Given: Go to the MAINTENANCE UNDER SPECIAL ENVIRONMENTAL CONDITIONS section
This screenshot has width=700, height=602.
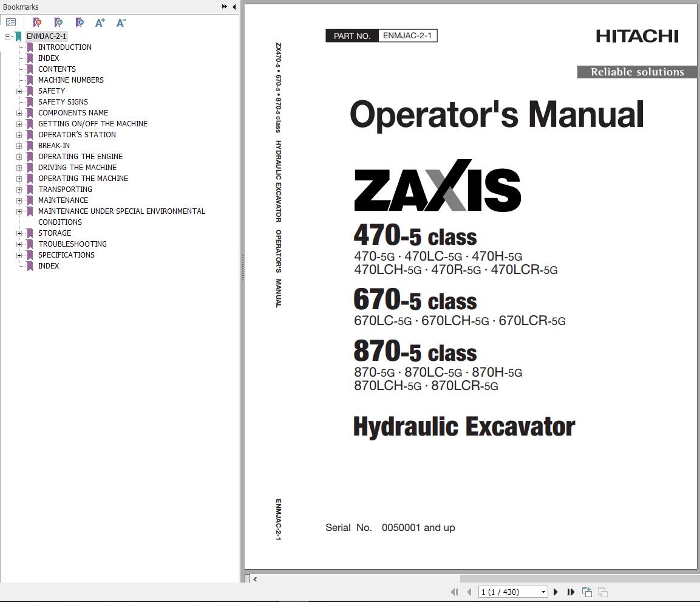Looking at the screenshot, I should [121, 217].
